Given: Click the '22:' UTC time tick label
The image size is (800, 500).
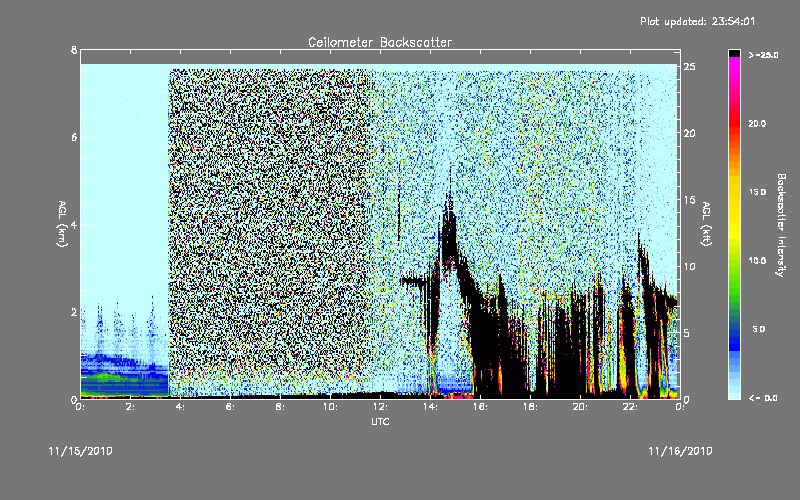Looking at the screenshot, I should (631, 407).
